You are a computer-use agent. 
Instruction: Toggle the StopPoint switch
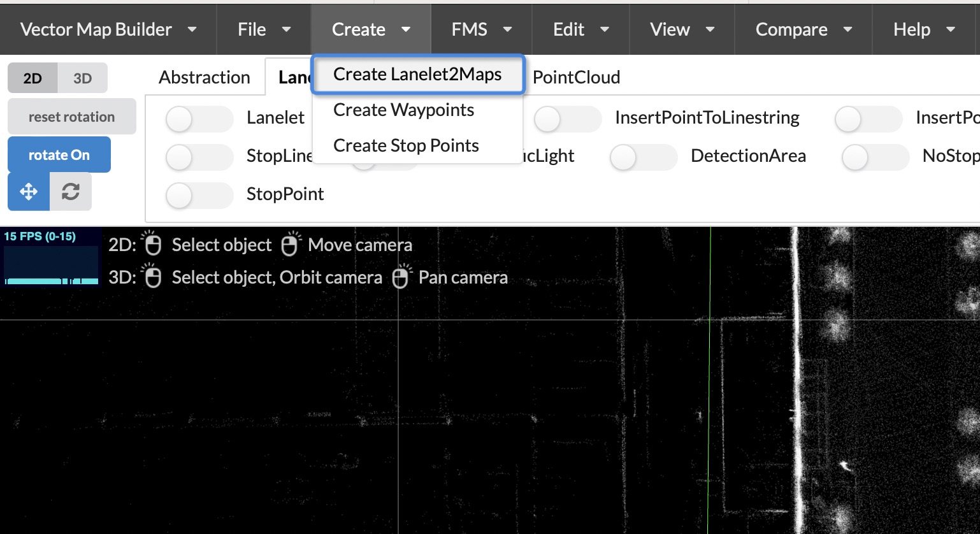tap(199, 196)
